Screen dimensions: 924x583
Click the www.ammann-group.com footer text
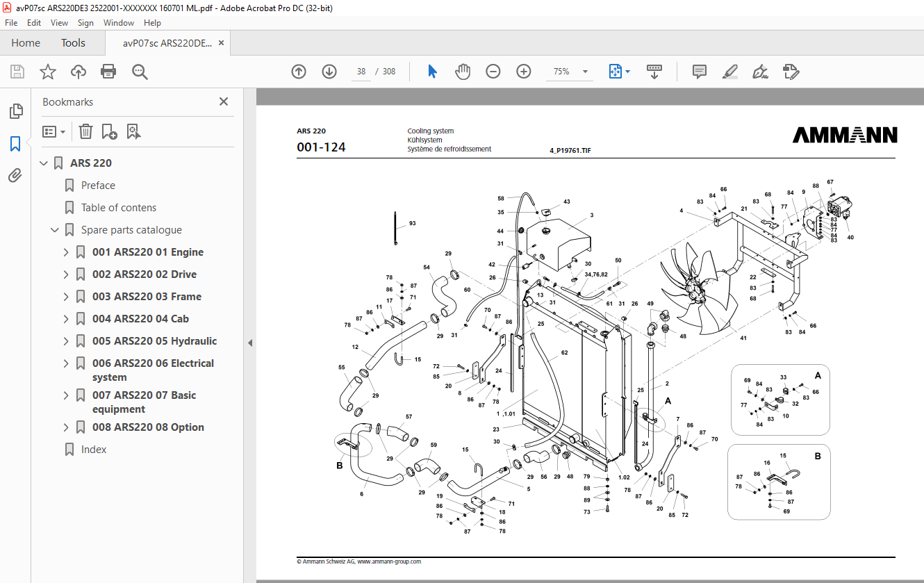389,561
